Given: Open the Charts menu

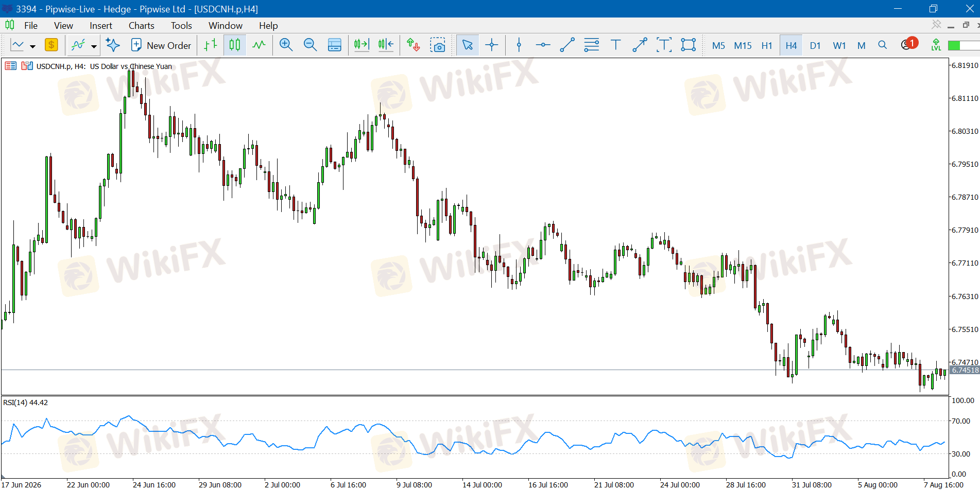Looking at the screenshot, I should 142,26.
